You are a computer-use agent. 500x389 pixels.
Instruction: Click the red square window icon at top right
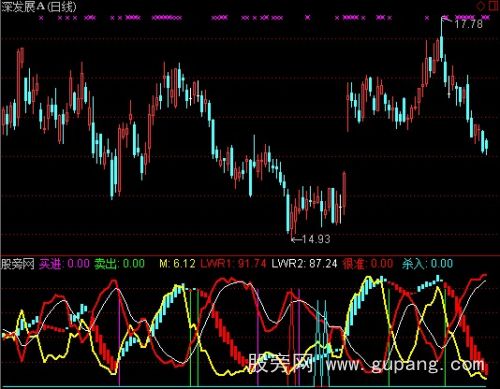click(x=493, y=6)
